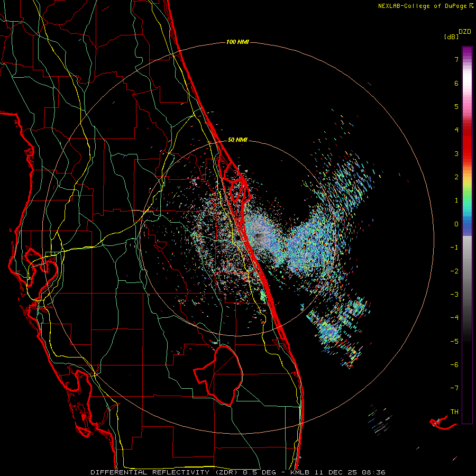Click the 50 NMI range ring label
The width and height of the screenshot is (476, 476).
237,140
